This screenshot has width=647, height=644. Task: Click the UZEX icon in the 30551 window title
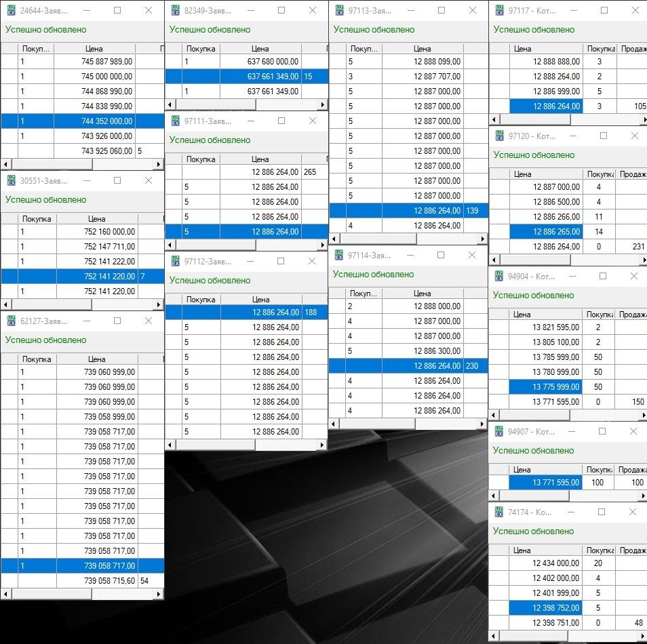point(11,180)
